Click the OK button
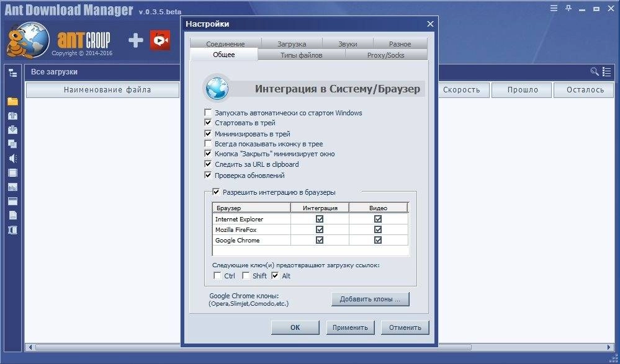The image size is (620, 364). point(295,327)
